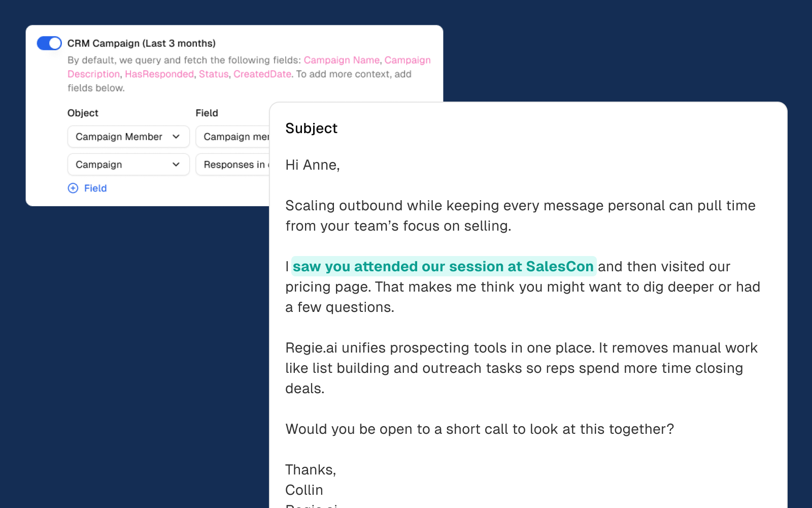Image resolution: width=812 pixels, height=508 pixels.
Task: Click the chevron on the Campaign selector
Action: [x=176, y=164]
